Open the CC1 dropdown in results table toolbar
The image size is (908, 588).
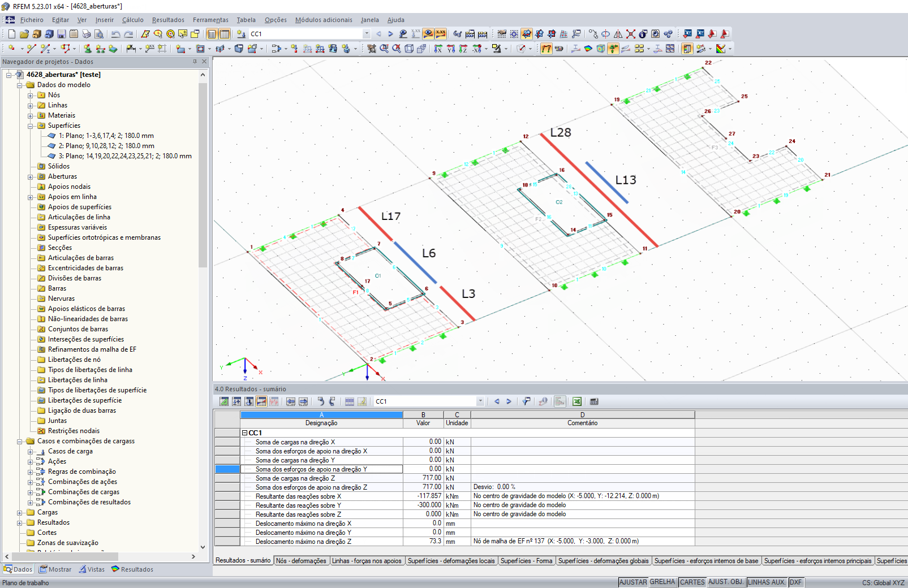point(480,401)
